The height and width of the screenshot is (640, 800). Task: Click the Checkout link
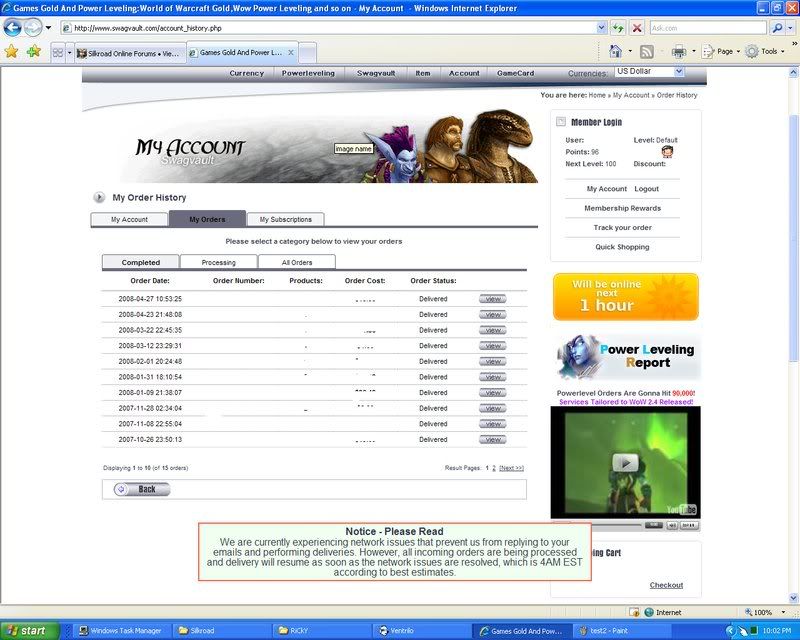(666, 585)
